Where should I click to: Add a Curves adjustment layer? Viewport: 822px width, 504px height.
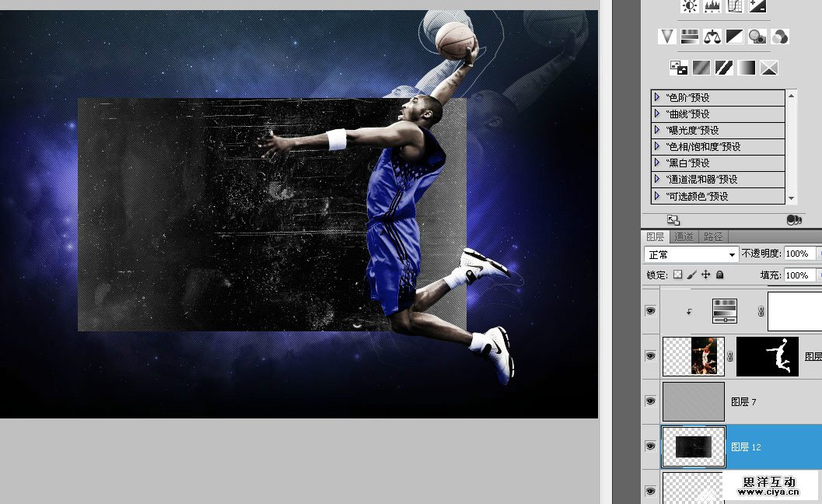[x=735, y=6]
